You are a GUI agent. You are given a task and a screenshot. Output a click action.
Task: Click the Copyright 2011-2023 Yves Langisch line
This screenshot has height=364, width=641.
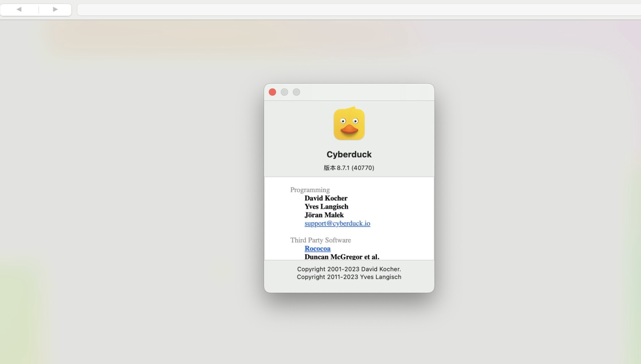click(x=349, y=277)
